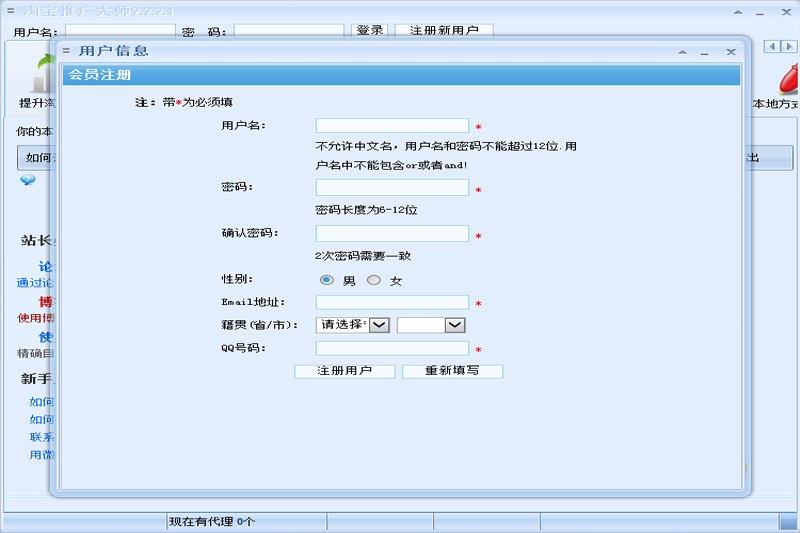Click 注册新用户 button in main window
The image size is (800, 533).
(x=444, y=31)
